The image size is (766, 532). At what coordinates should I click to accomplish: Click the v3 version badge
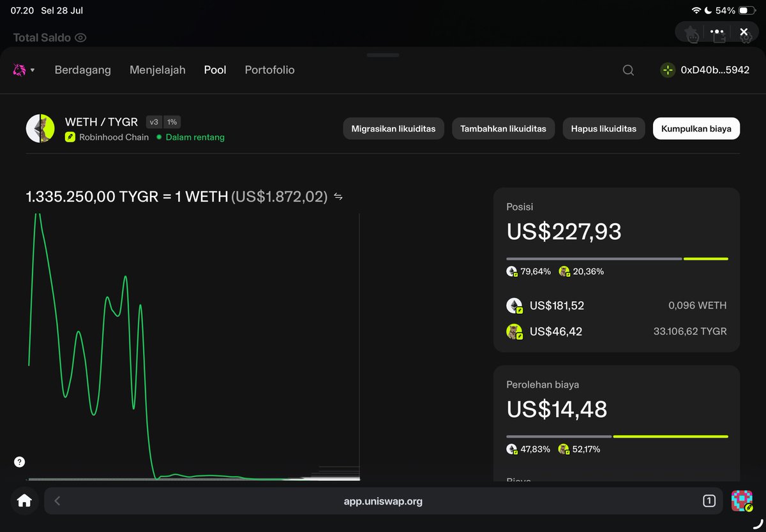154,122
